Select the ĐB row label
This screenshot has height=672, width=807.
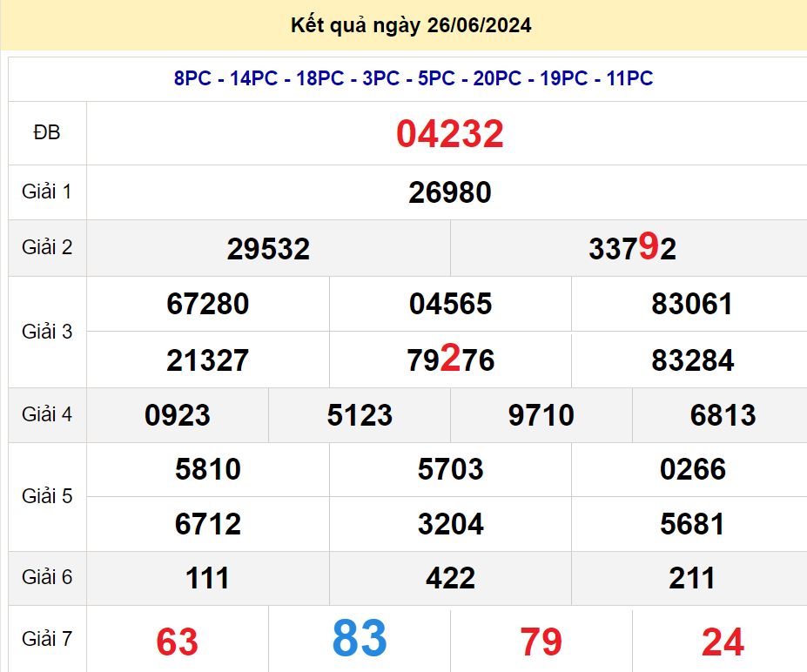tap(47, 133)
